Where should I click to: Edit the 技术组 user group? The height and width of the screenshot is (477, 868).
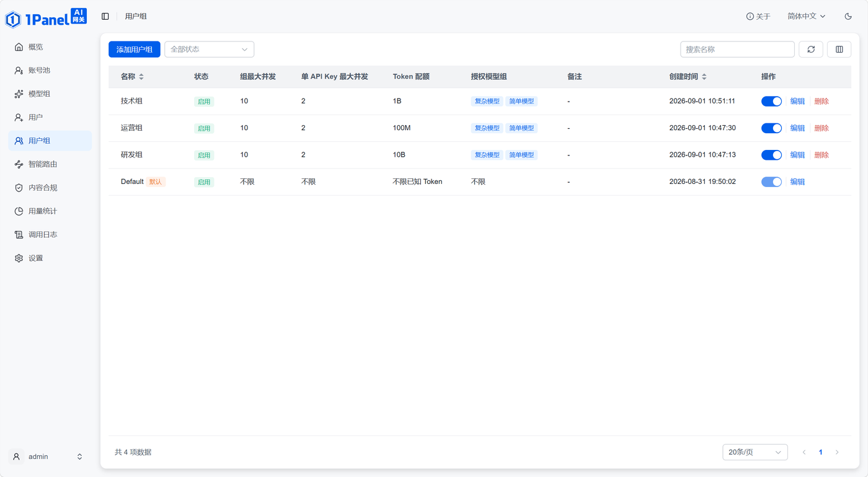click(797, 102)
